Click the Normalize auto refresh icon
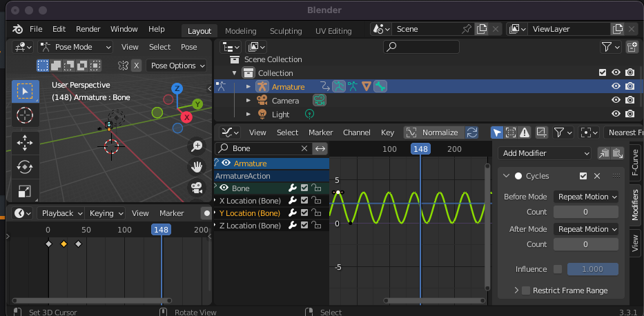This screenshot has width=644, height=316. coord(472,132)
